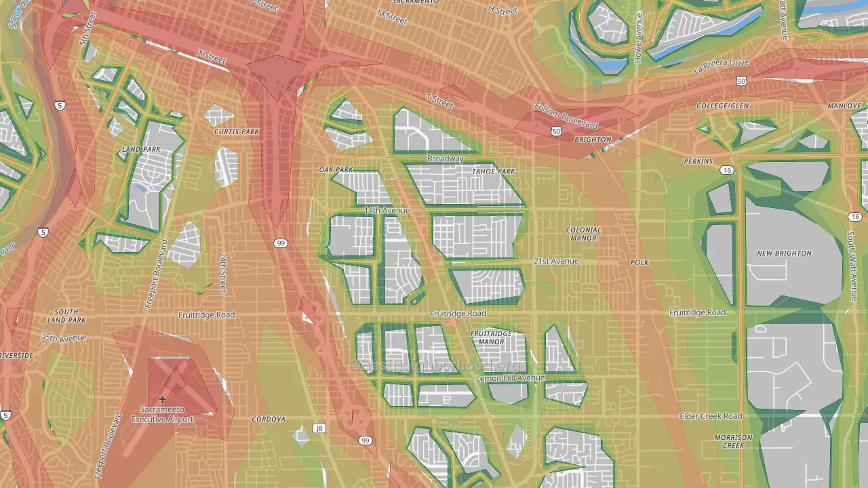The width and height of the screenshot is (868, 488).
Task: Click the Highway 50 shield beside Brighton label
Action: pyautogui.click(x=556, y=131)
